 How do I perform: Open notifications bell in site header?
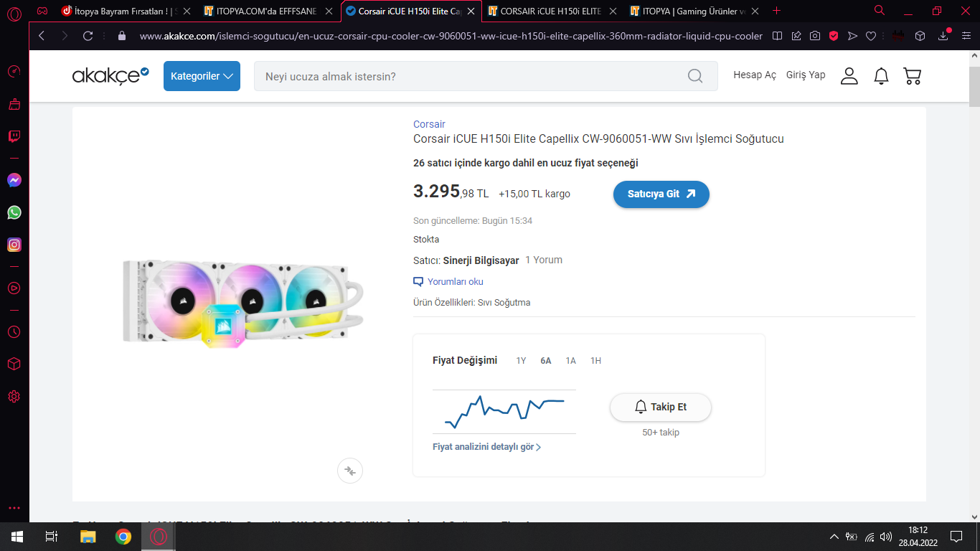[x=881, y=76]
